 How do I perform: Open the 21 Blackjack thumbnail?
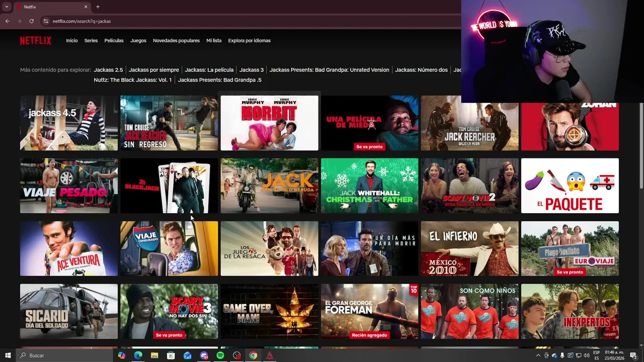click(169, 186)
